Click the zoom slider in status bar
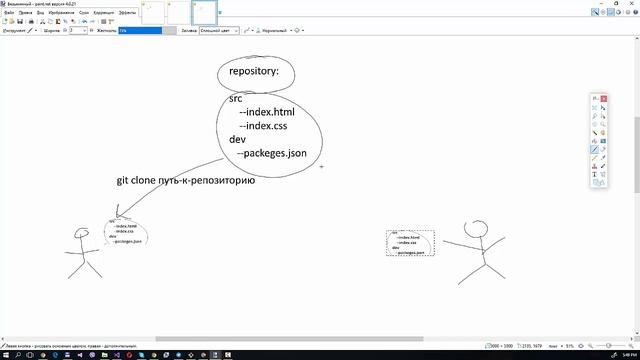 coord(609,346)
